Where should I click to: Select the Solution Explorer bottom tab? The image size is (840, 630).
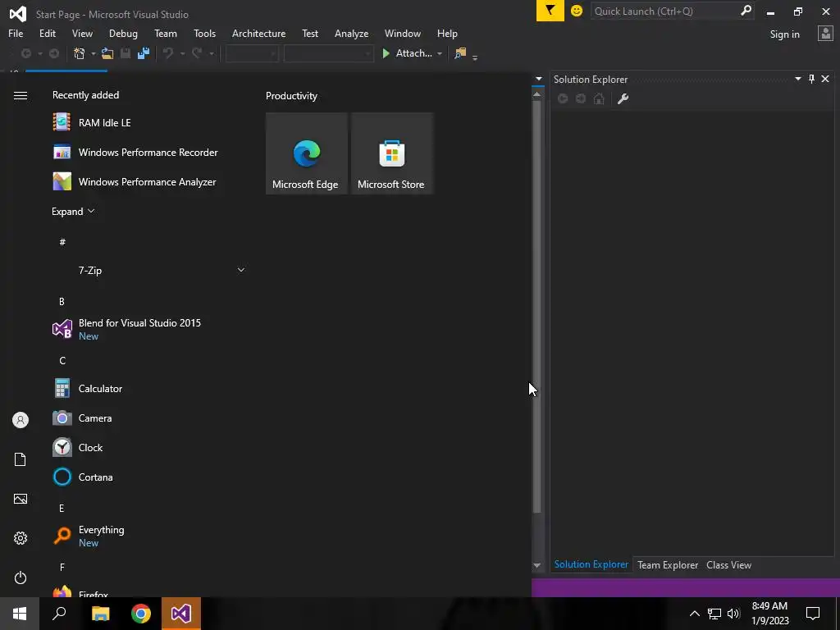(x=591, y=564)
